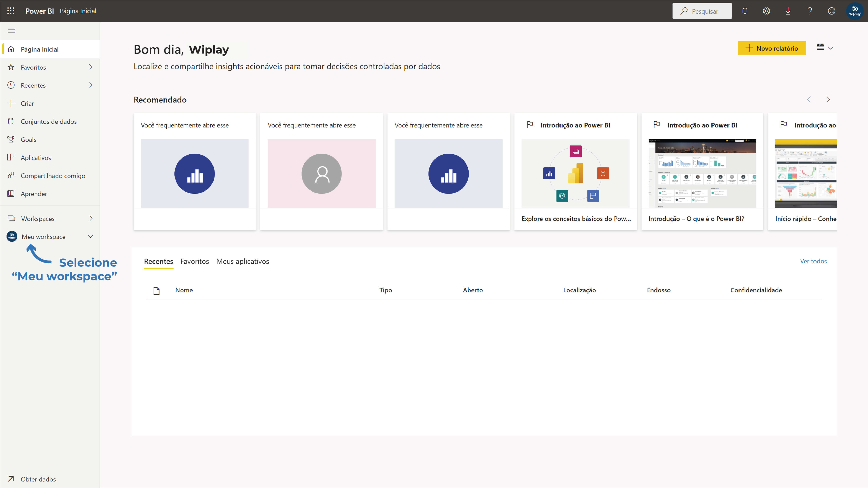Click the feedback smiley face icon
The width and height of the screenshot is (868, 488).
831,11
